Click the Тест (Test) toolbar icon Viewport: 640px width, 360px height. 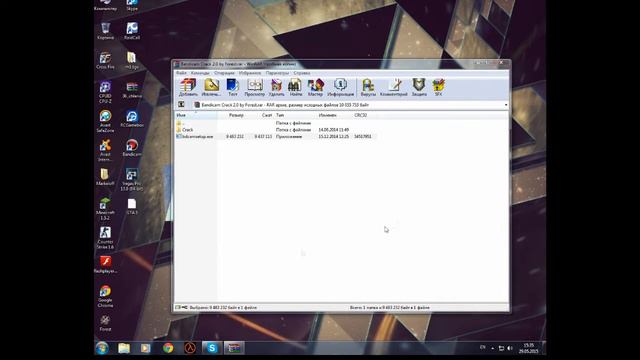pyautogui.click(x=233, y=87)
